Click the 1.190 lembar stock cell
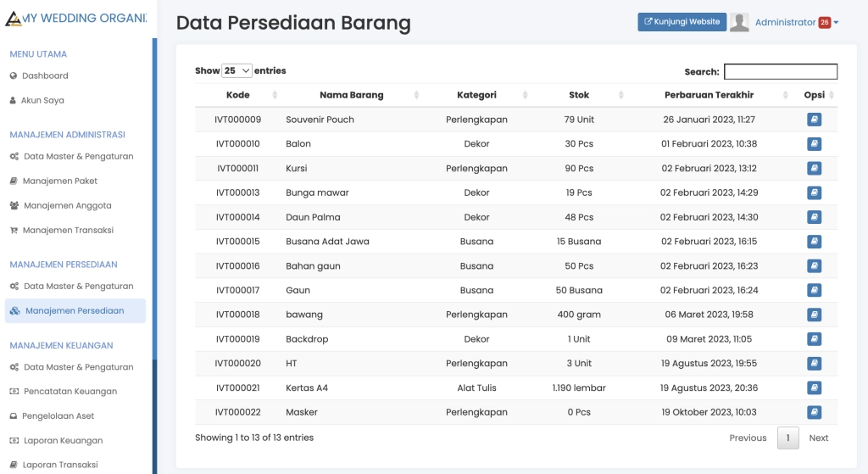 579,388
